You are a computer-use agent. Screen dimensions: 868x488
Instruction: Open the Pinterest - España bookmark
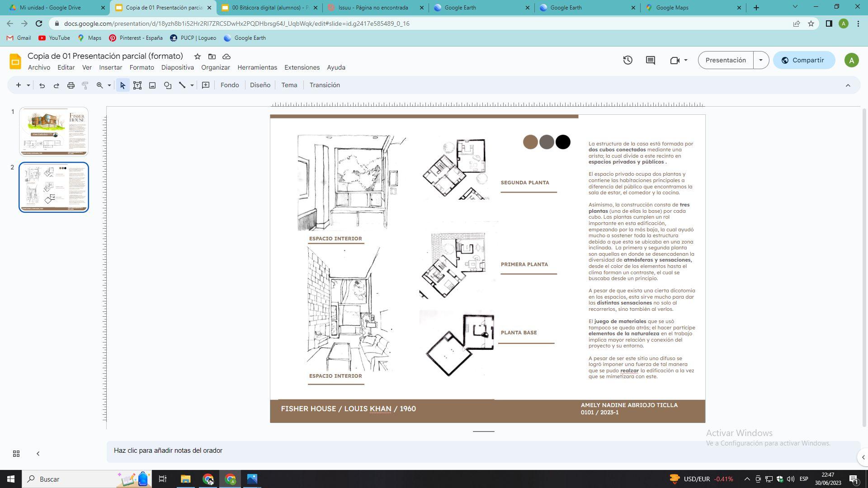[136, 38]
